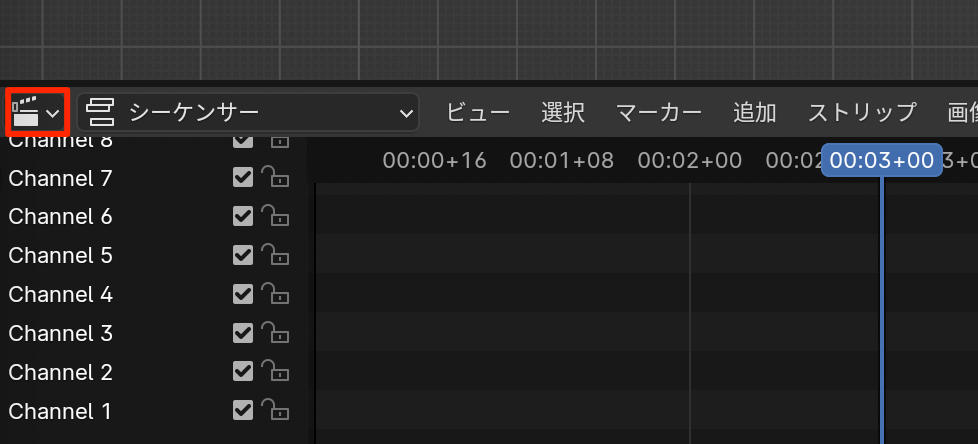The width and height of the screenshot is (978, 444).
Task: Open the ストリップ menu
Action: 862,112
